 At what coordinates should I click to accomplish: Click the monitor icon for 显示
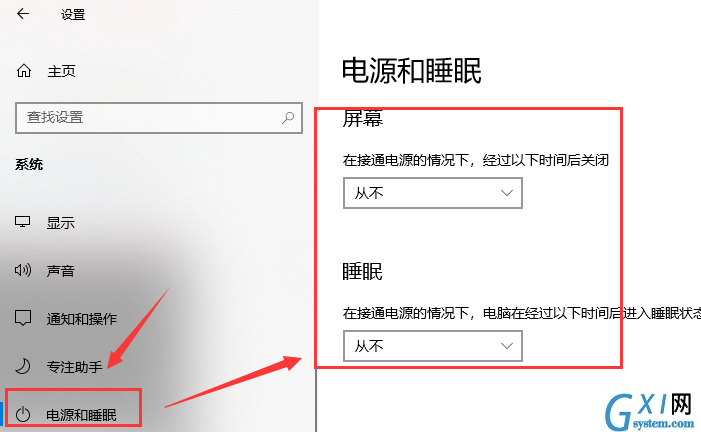coord(22,222)
